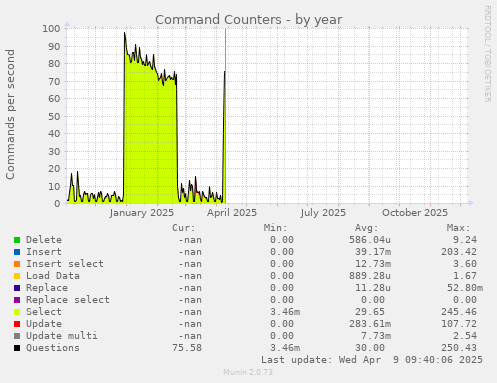Click the 'Load Data' legend label

click(53, 276)
